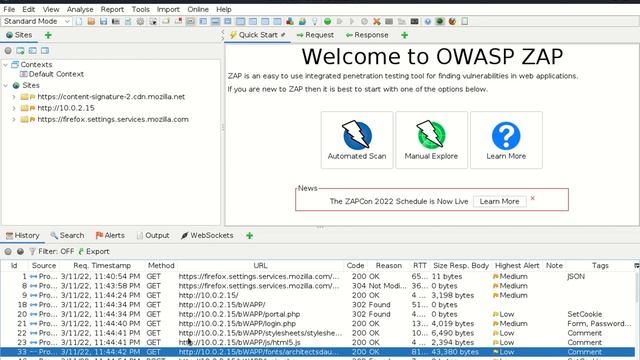Open the Standard Mode dropdown
Image resolution: width=640 pixels, height=360 pixels.
(x=37, y=21)
